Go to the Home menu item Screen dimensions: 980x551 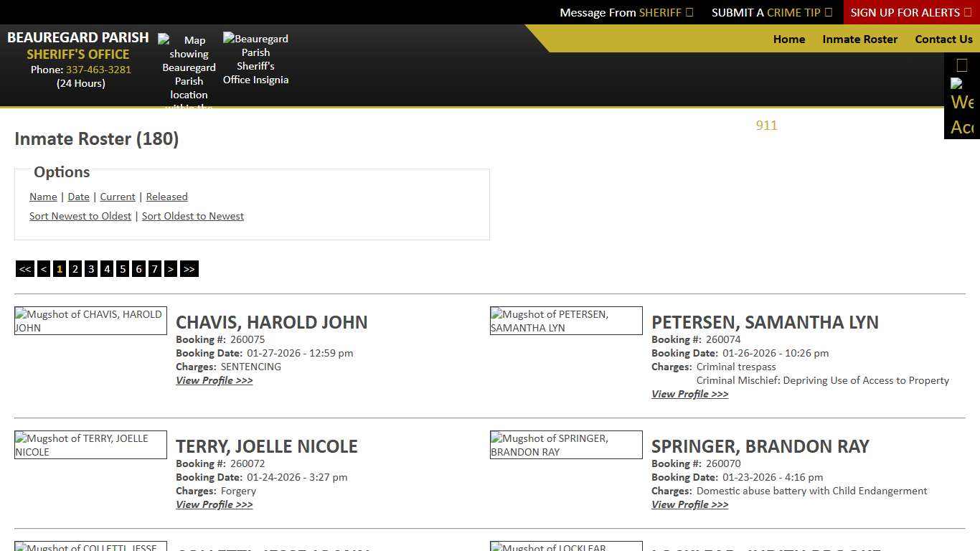pos(788,39)
